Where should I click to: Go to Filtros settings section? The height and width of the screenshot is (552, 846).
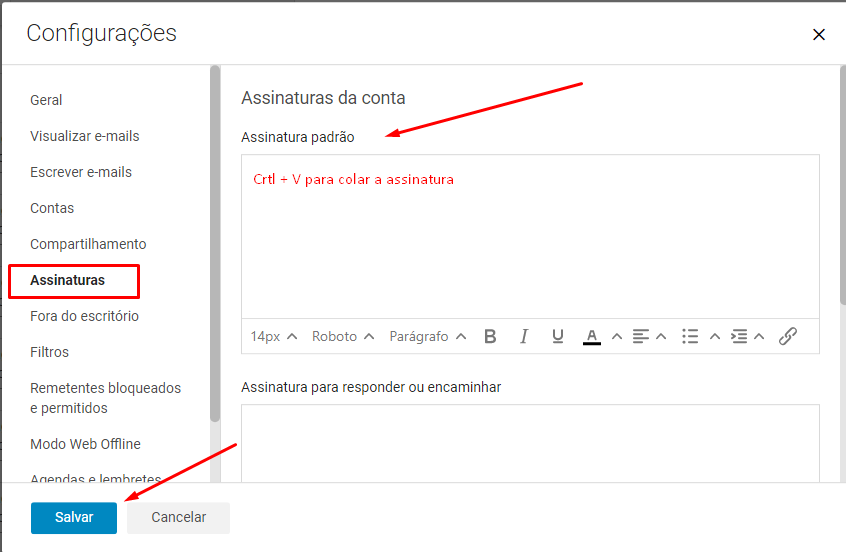49,352
